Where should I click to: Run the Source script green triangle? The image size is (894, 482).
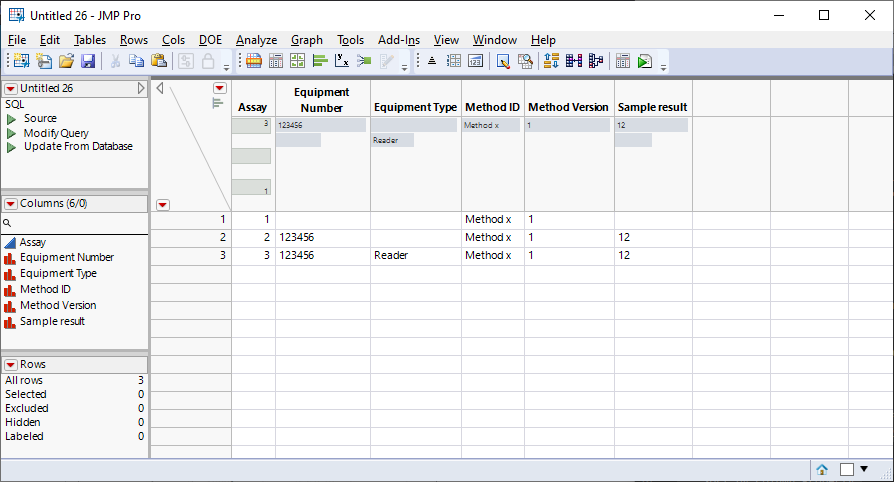coord(12,119)
